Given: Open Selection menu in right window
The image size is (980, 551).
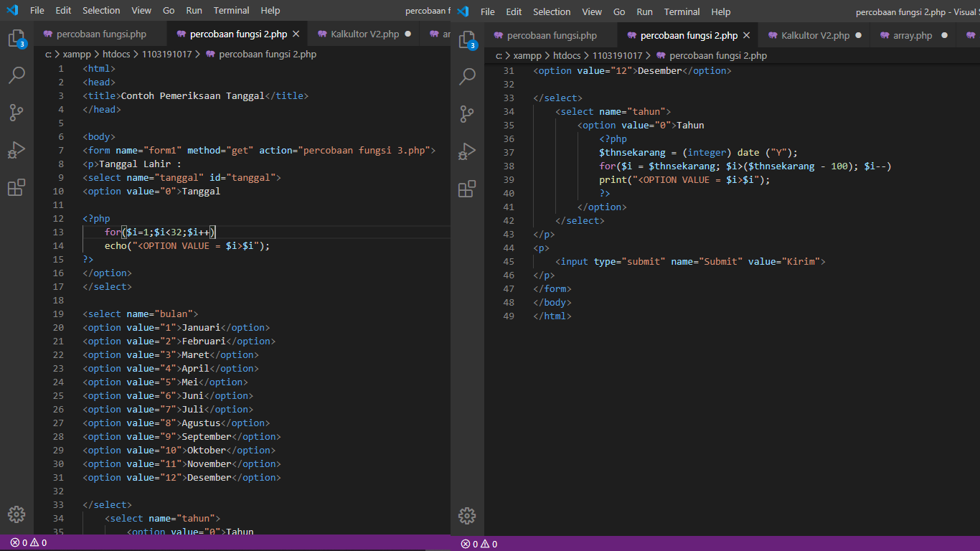Looking at the screenshot, I should pos(552,12).
